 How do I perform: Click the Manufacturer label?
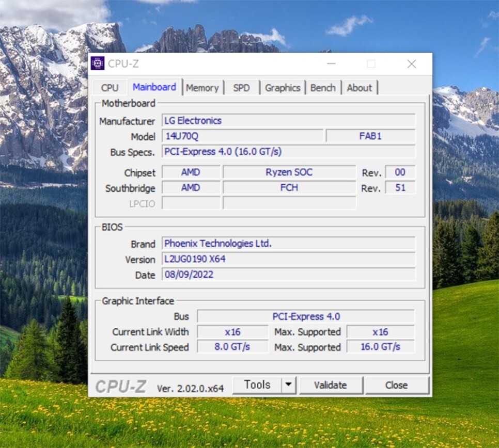[127, 121]
